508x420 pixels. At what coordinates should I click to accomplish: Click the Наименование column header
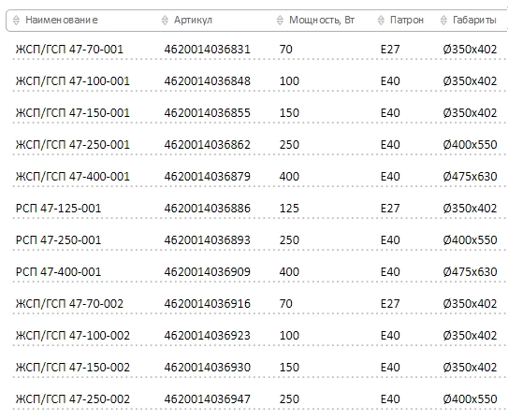[62, 20]
